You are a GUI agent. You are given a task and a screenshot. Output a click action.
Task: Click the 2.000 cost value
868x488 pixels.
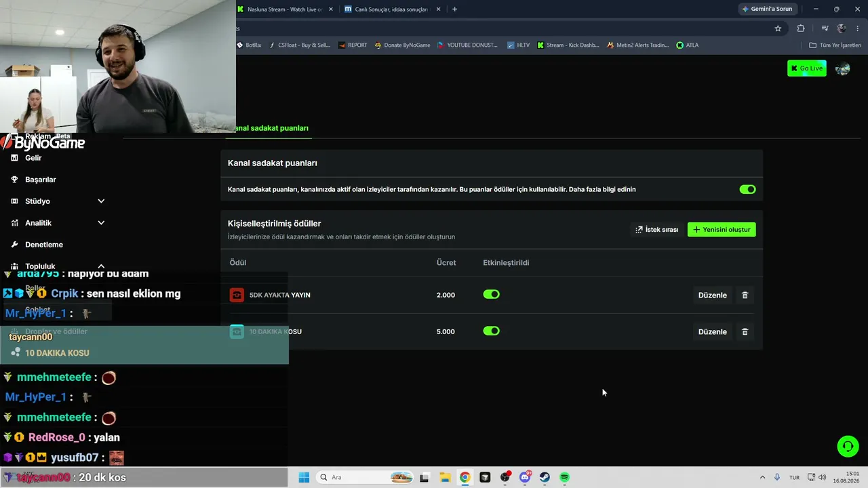point(446,295)
